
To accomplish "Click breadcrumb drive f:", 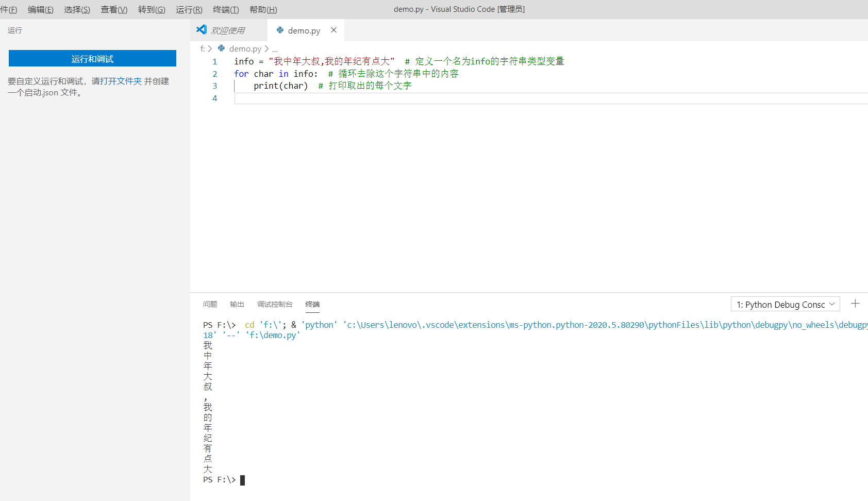I will [x=203, y=48].
